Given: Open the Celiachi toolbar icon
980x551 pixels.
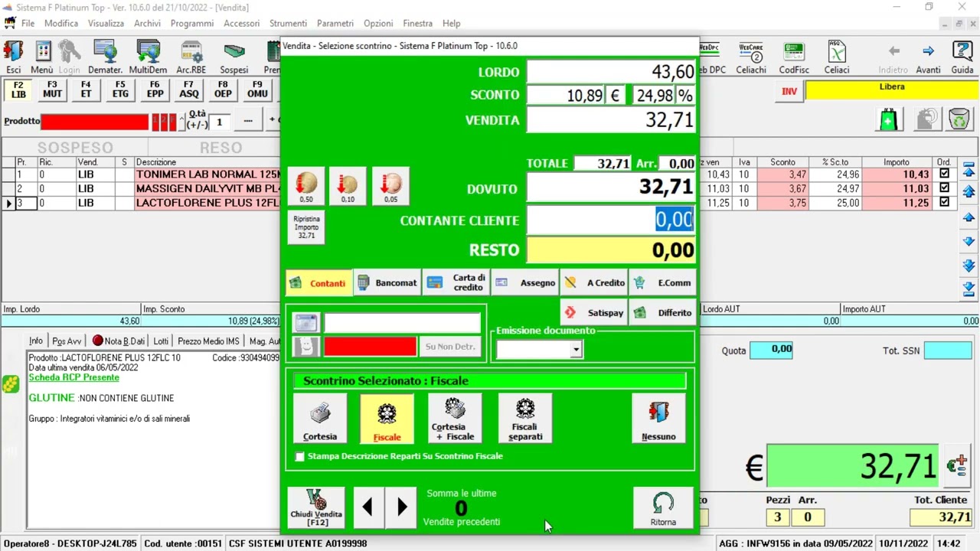Looking at the screenshot, I should pyautogui.click(x=751, y=57).
